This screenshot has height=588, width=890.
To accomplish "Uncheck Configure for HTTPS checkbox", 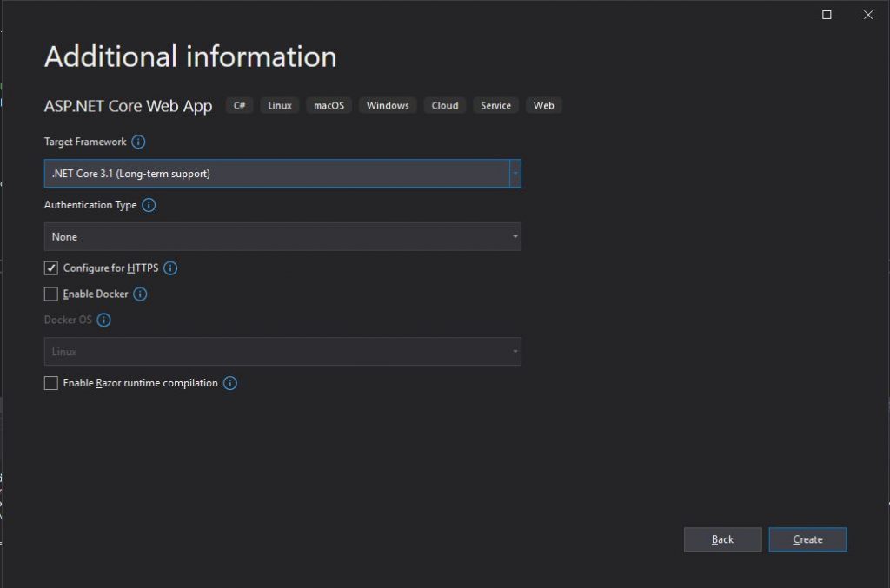I will [51, 268].
